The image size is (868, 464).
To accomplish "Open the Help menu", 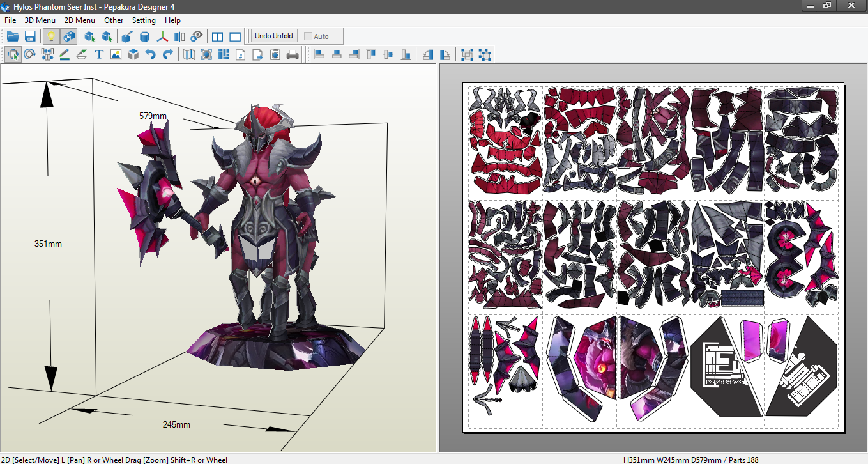I will [172, 20].
